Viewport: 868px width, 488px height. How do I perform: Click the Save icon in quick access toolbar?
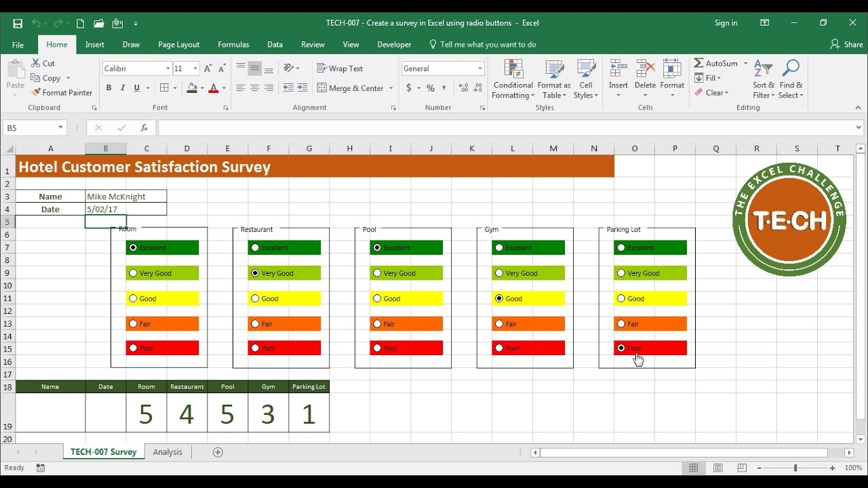pos(18,23)
